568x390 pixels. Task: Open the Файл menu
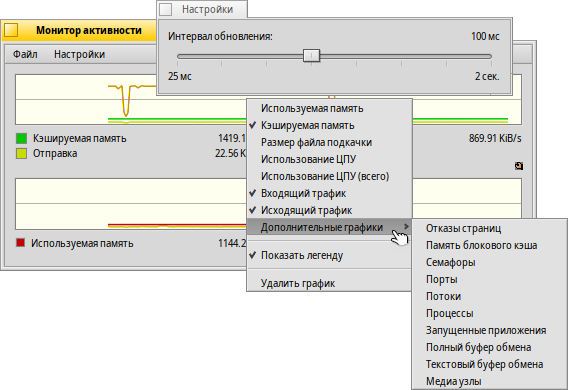point(25,54)
